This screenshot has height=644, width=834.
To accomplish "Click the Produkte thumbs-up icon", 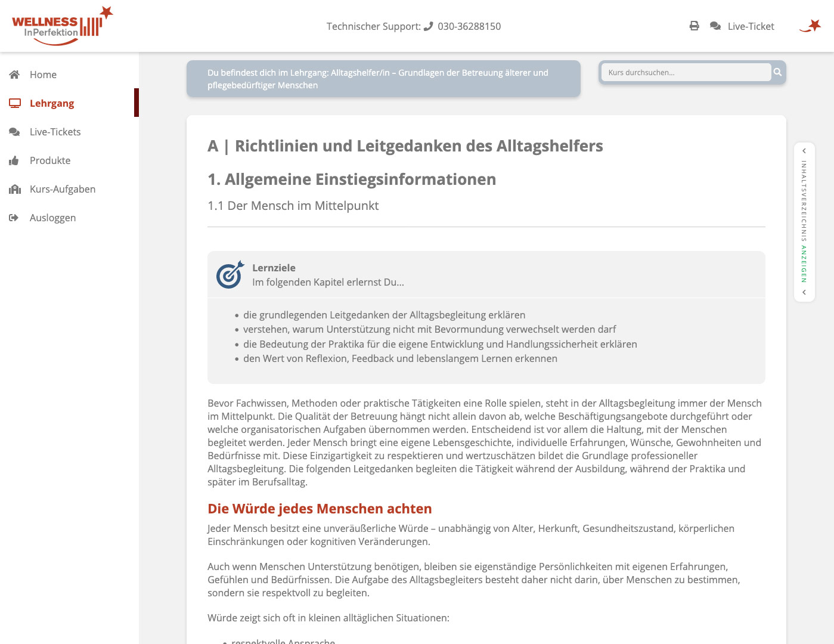I will pyautogui.click(x=14, y=160).
